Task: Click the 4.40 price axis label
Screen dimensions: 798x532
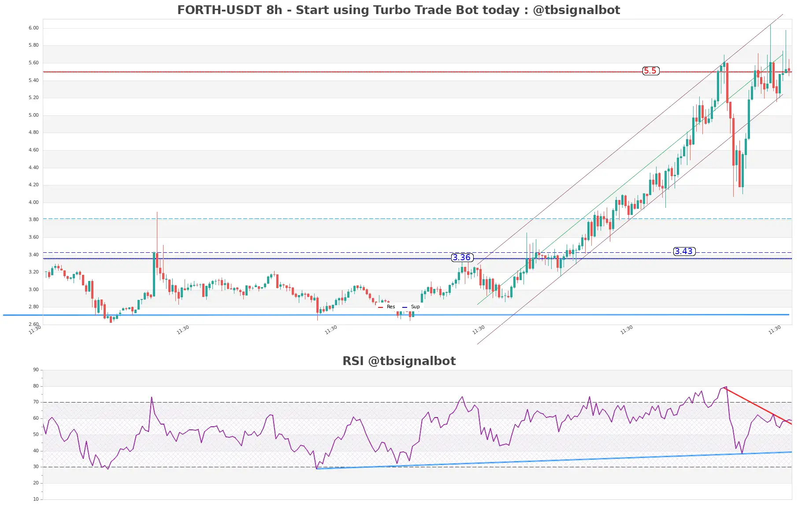Action: pyautogui.click(x=33, y=168)
